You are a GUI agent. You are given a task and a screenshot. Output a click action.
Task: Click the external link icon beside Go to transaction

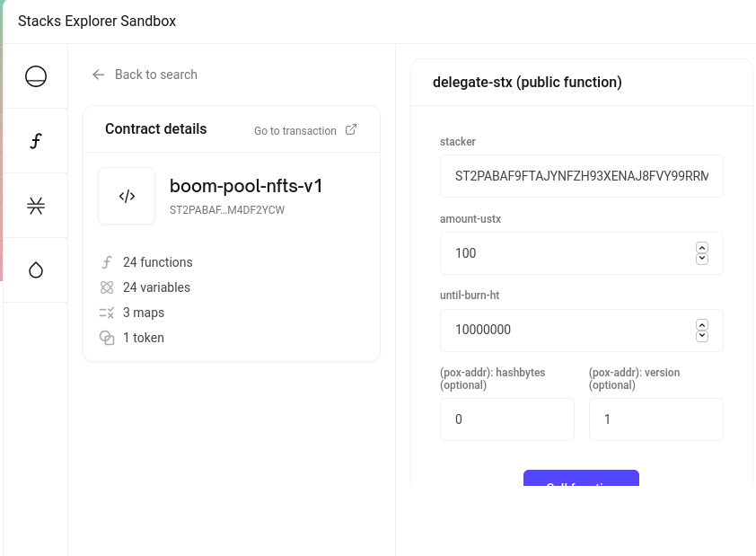pos(351,129)
